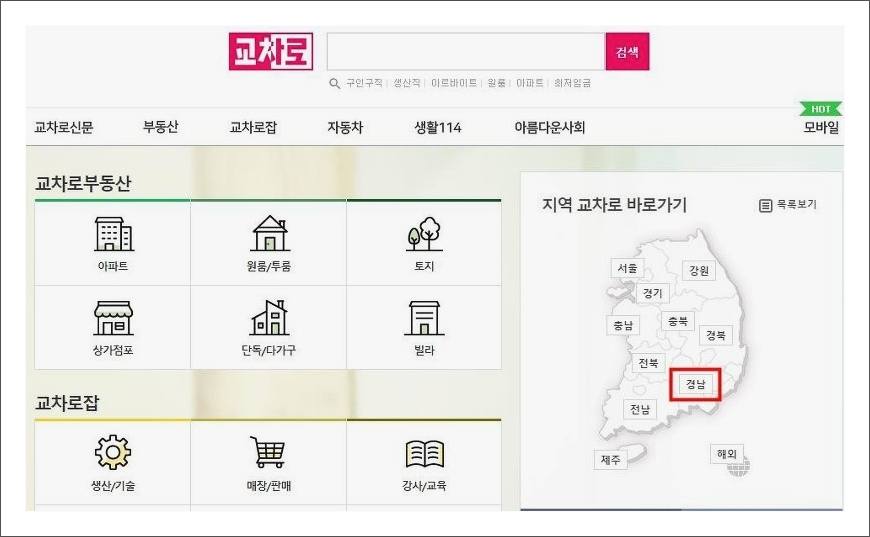
Task: Select the 자동차 menu item
Action: [345, 127]
